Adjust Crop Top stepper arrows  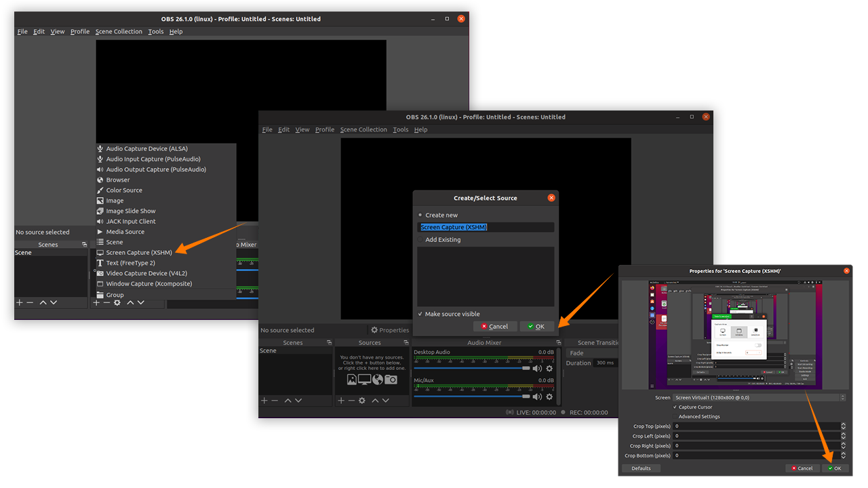click(844, 426)
